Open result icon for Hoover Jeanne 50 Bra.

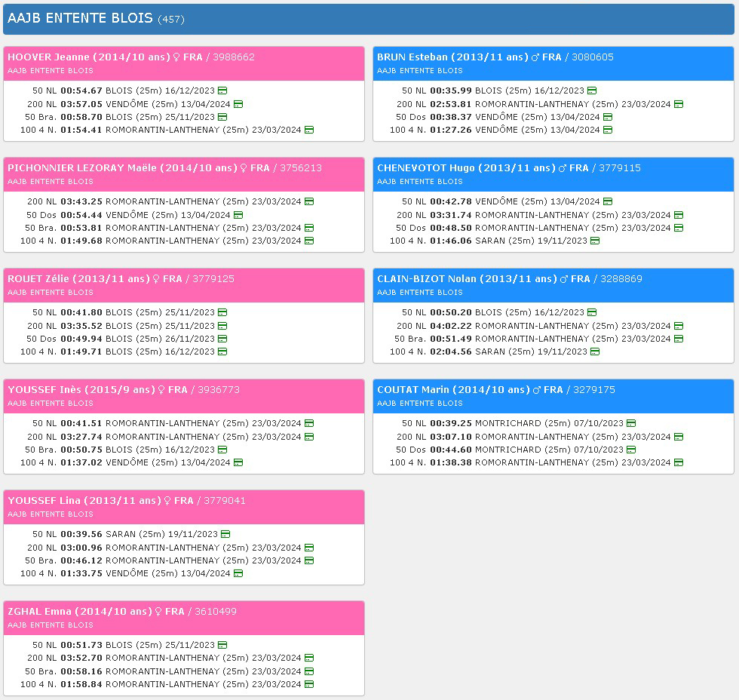(x=222, y=117)
